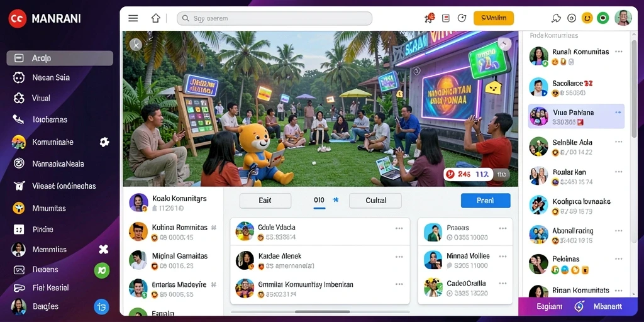Click the round icon on video top-right

coord(504,44)
